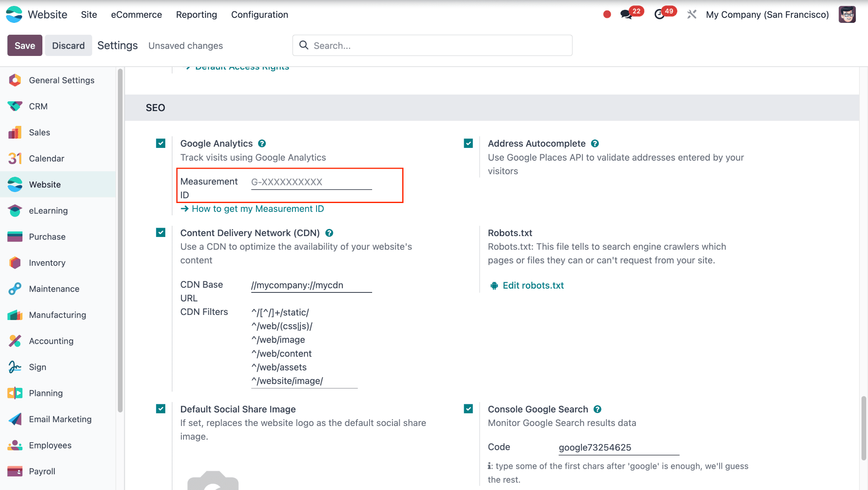The width and height of the screenshot is (868, 490).
Task: Disable the Address Autocomplete checkbox
Action: coord(468,144)
